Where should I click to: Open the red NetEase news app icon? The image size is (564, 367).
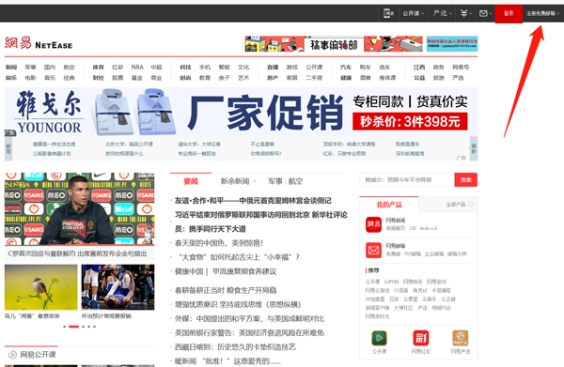click(x=373, y=225)
